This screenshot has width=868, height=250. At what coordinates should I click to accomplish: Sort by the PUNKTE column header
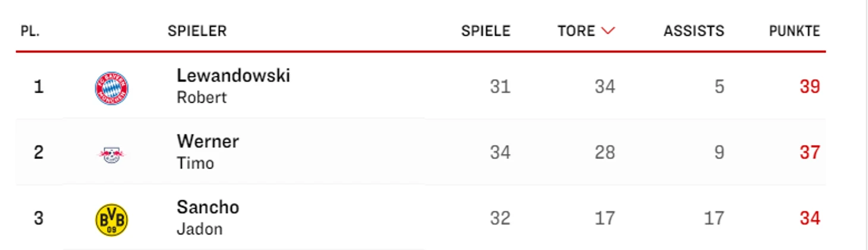(x=794, y=31)
